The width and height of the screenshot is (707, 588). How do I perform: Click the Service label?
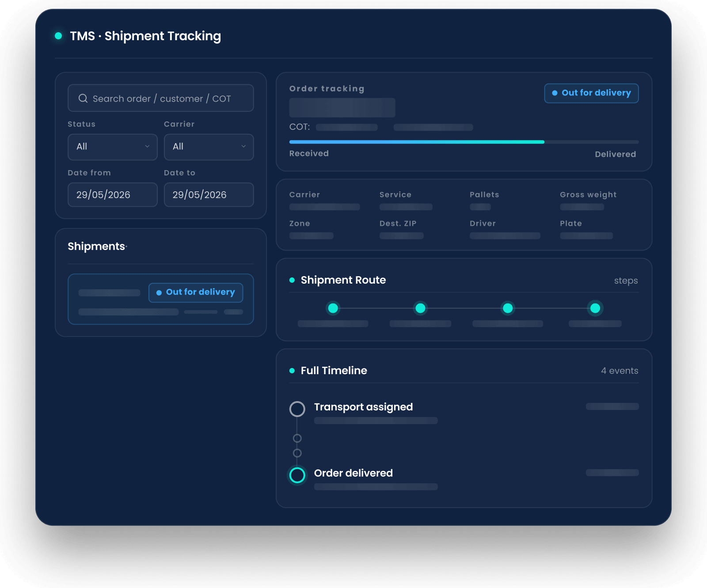pos(395,195)
